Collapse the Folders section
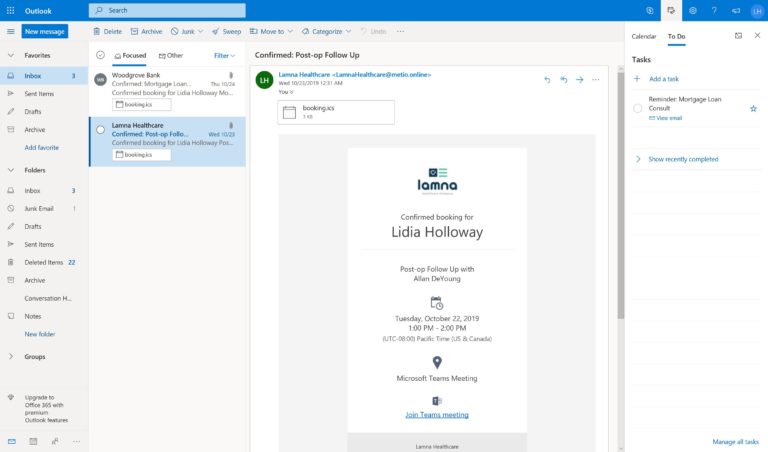The width and height of the screenshot is (768, 452). [11, 170]
